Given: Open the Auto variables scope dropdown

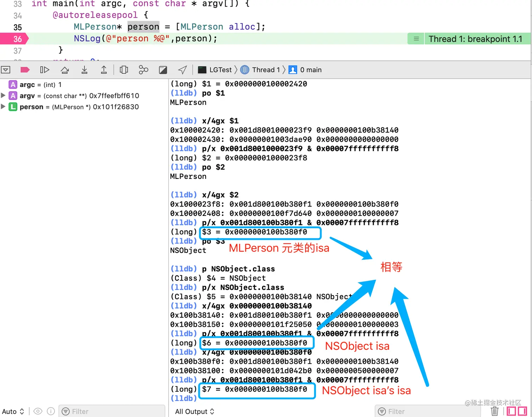Looking at the screenshot, I should point(13,411).
